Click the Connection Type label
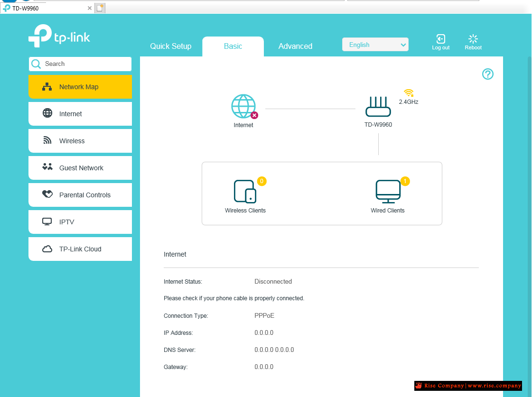Viewport: 532px width, 397px height. tap(186, 316)
